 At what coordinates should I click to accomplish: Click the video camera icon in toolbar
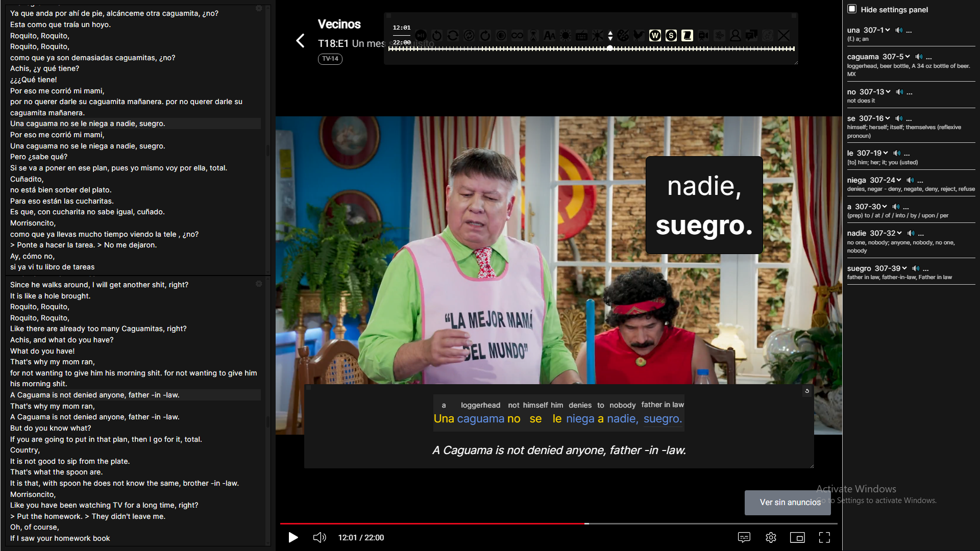[x=703, y=35]
